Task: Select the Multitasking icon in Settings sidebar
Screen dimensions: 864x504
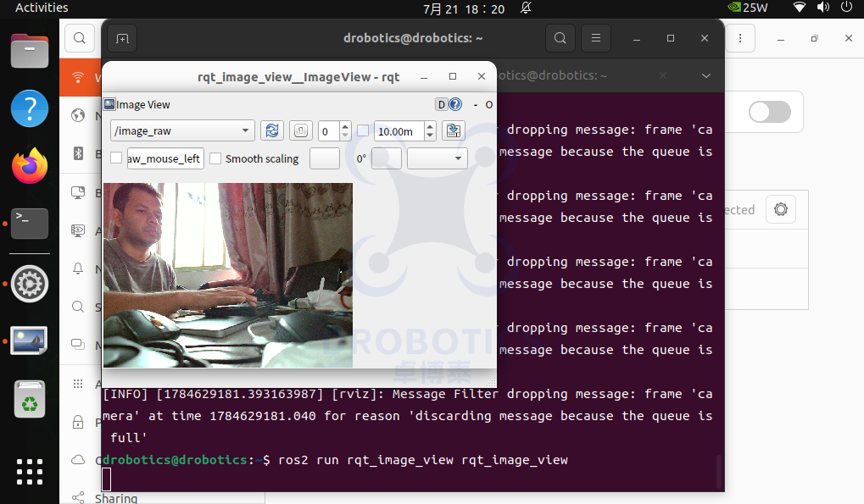Action: tap(78, 345)
